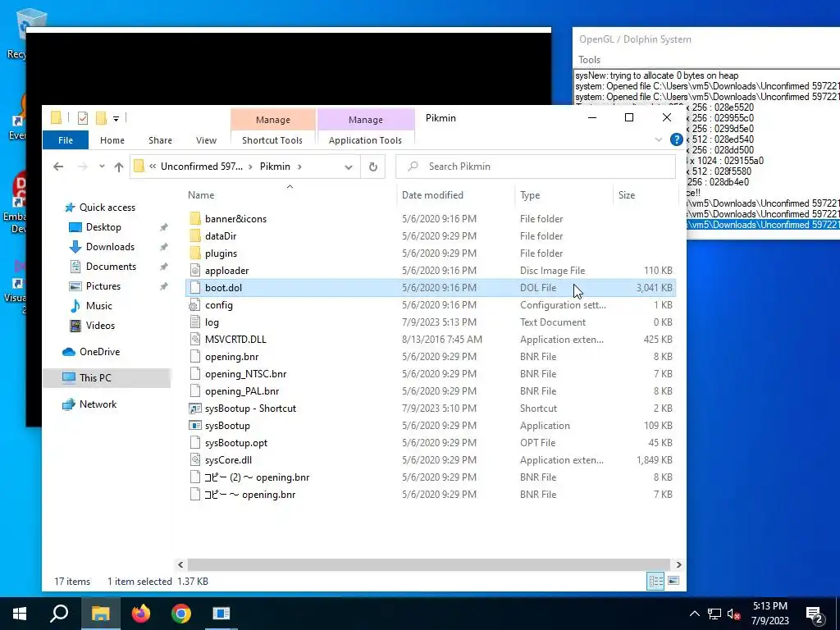
Task: Switch to Details view icon in status bar
Action: pyautogui.click(x=655, y=582)
